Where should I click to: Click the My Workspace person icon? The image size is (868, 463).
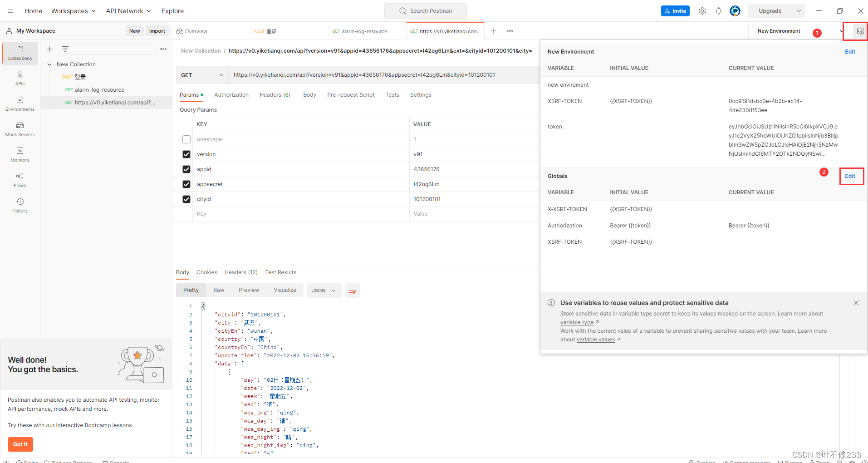point(9,31)
